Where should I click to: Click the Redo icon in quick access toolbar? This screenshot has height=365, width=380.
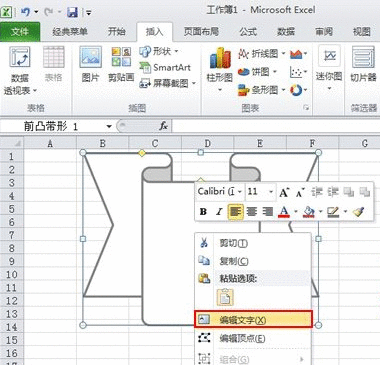click(49, 12)
